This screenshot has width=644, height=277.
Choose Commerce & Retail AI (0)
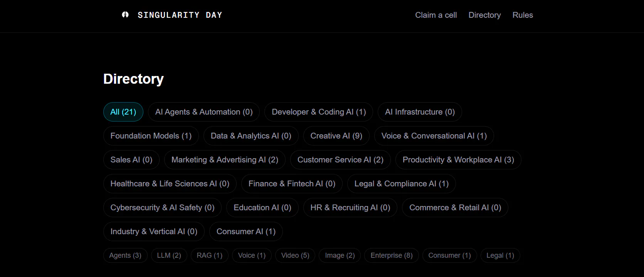coord(455,208)
